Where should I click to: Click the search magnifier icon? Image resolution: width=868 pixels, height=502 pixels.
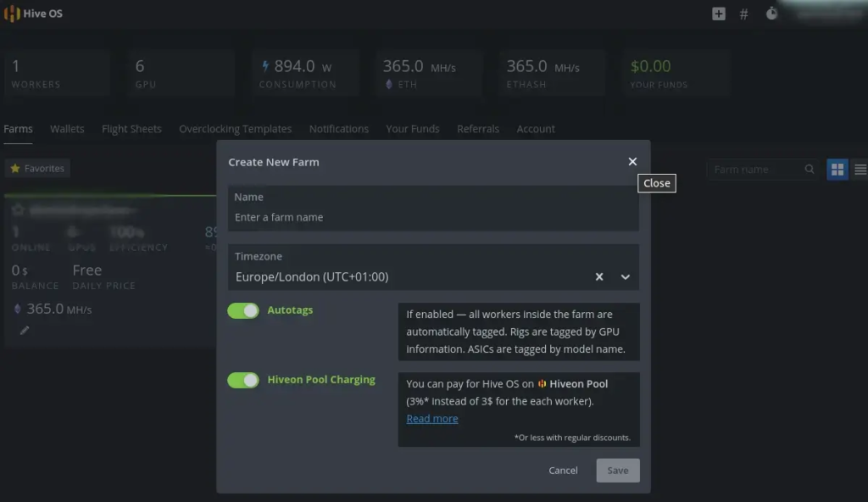click(810, 170)
